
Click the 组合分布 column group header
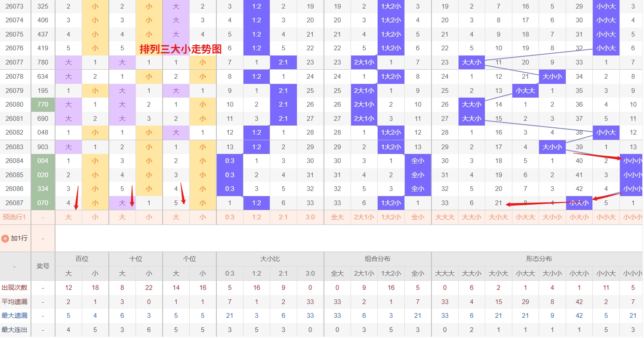[x=377, y=259]
